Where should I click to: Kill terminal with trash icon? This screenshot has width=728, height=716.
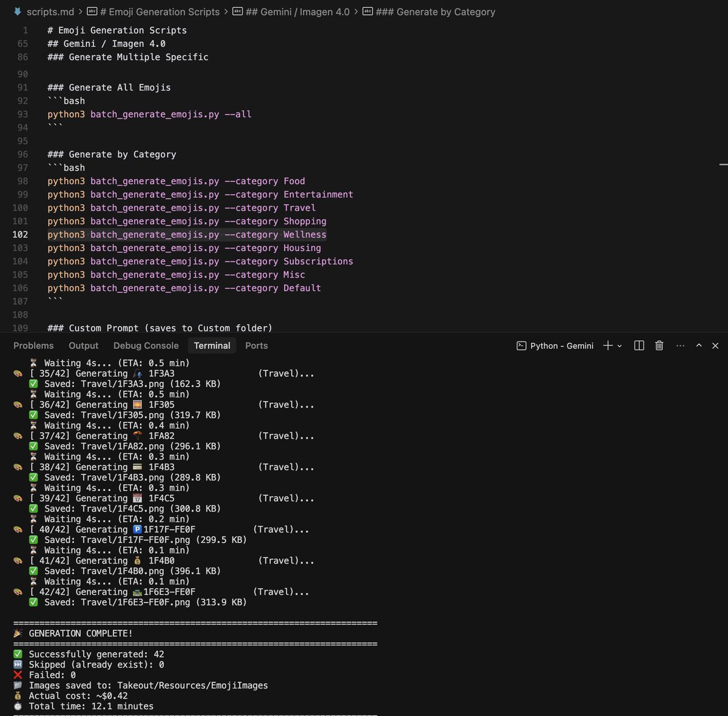pyautogui.click(x=659, y=345)
